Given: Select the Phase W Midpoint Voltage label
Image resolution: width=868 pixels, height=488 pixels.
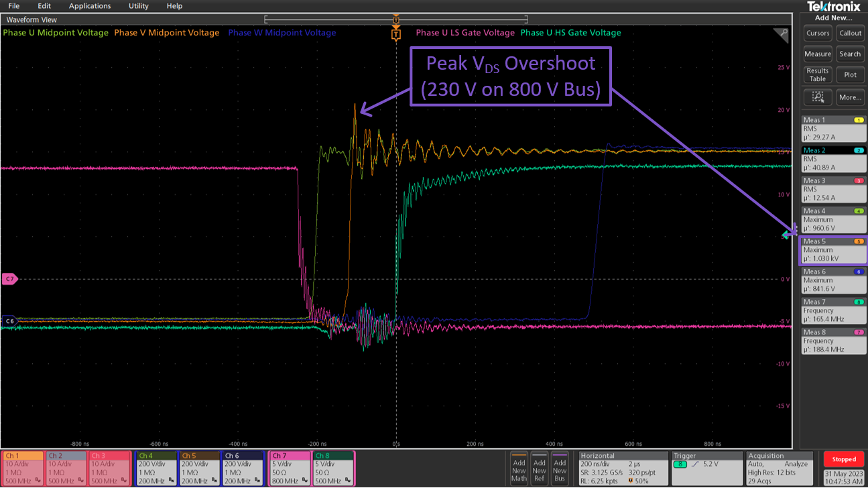Looking at the screenshot, I should (x=282, y=33).
